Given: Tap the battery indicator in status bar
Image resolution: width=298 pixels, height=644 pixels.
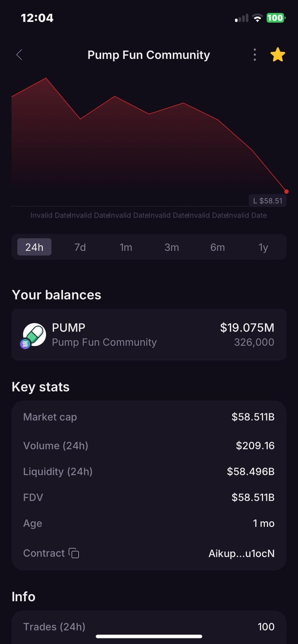Looking at the screenshot, I should pyautogui.click(x=275, y=18).
